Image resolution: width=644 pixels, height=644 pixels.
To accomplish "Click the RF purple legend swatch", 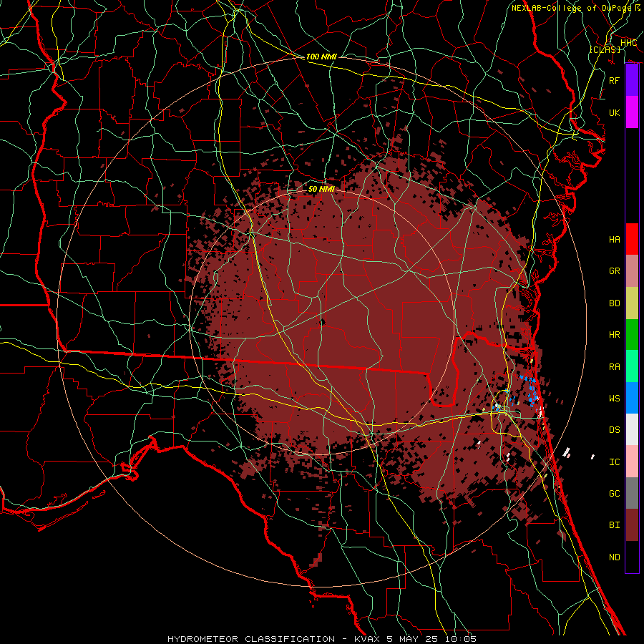I will pos(632,80).
